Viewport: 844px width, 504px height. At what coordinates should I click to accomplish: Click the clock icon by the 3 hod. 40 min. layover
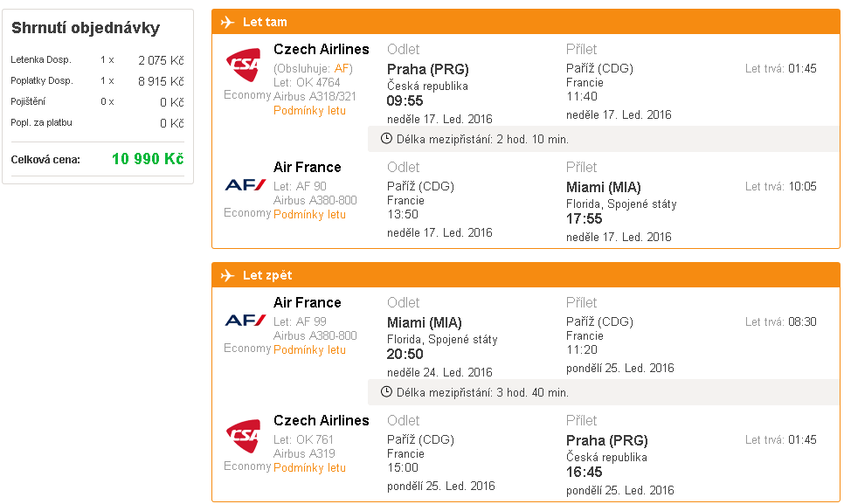tap(386, 392)
